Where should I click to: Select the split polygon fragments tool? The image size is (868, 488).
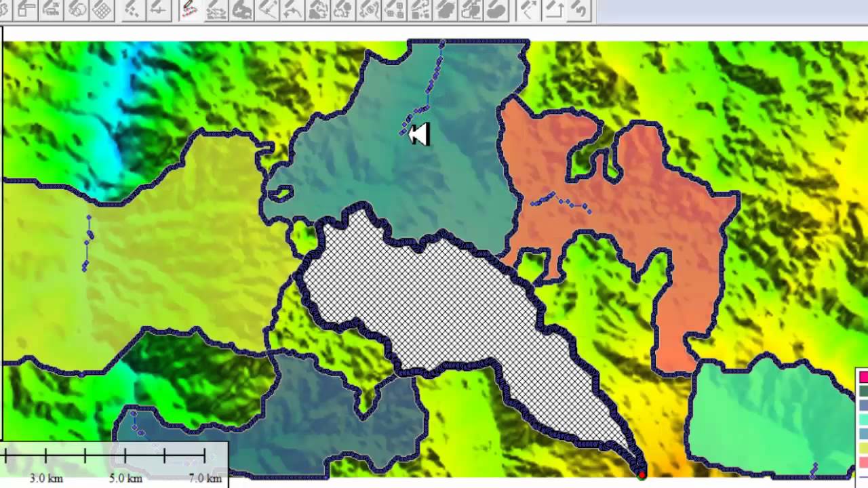coord(318,9)
